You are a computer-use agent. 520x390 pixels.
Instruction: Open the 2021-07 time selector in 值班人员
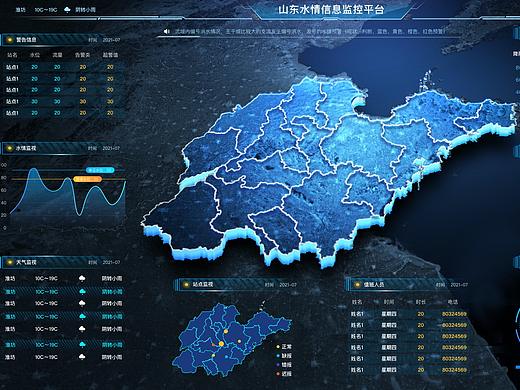click(x=459, y=285)
